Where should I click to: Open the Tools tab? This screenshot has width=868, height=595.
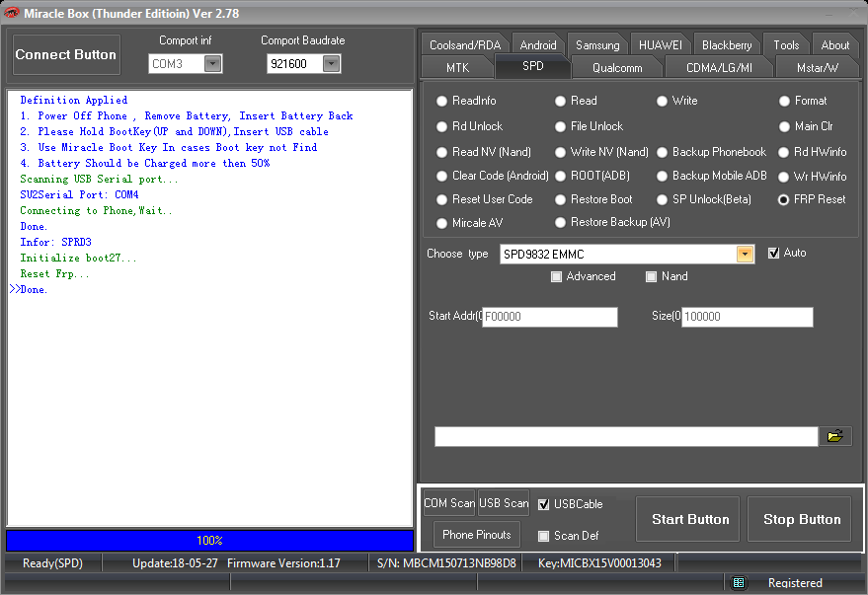tap(786, 44)
